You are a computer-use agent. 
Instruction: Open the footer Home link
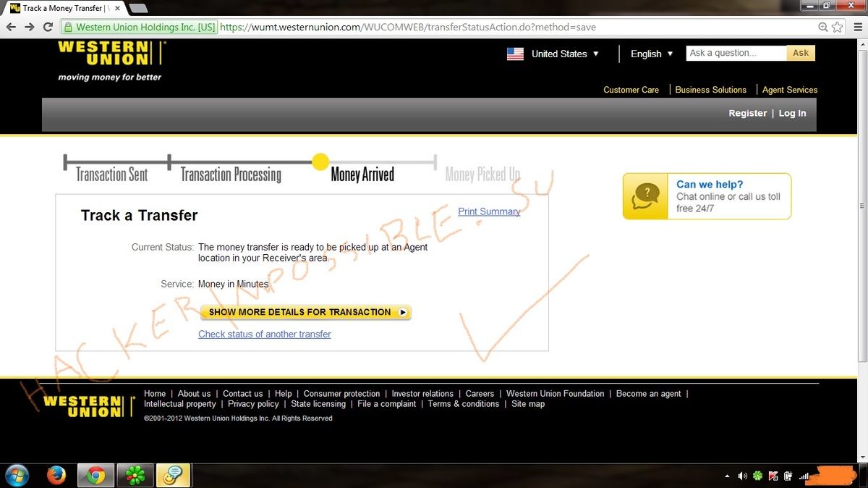tap(155, 394)
